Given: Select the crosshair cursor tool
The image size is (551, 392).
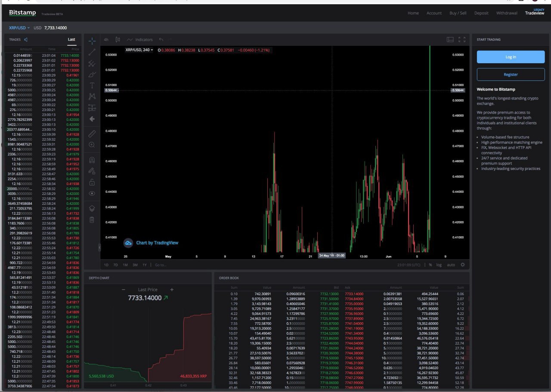Looking at the screenshot, I should [92, 41].
